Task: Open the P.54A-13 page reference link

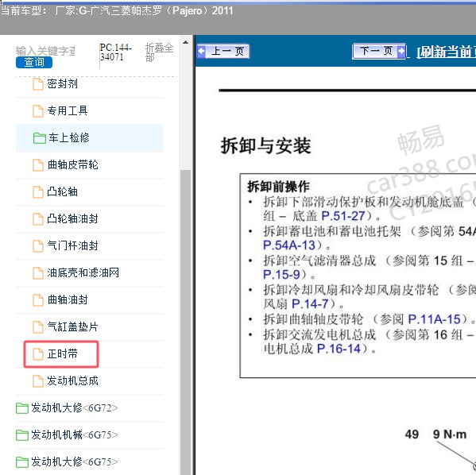Action: click(x=289, y=245)
